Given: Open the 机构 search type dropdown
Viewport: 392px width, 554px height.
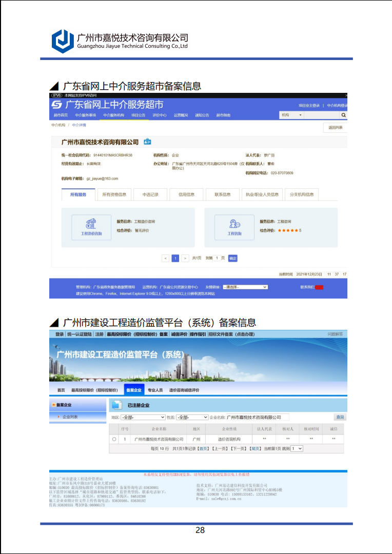Looking at the screenshot, I should click(x=291, y=115).
